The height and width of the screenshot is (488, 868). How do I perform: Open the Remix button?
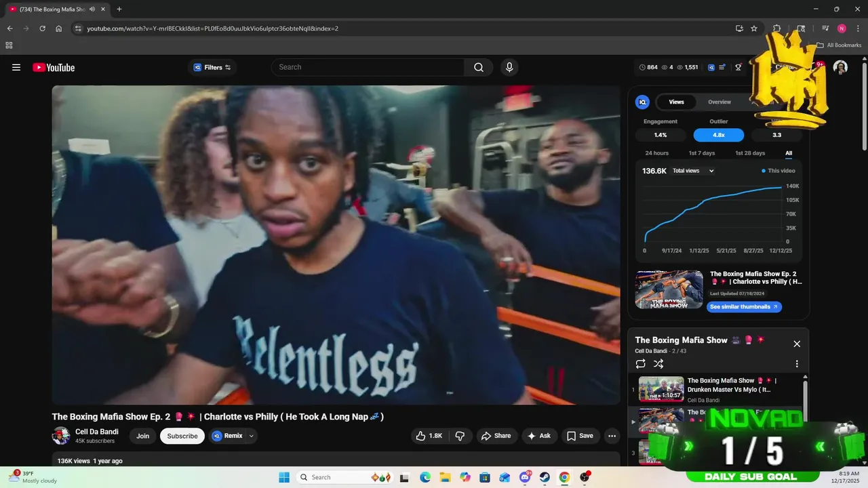coord(227,436)
